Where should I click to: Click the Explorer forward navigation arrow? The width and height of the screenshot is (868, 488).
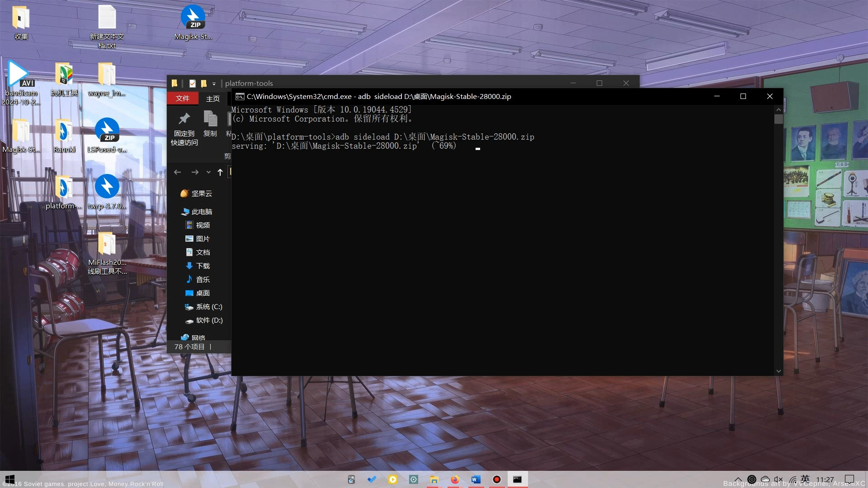point(195,172)
